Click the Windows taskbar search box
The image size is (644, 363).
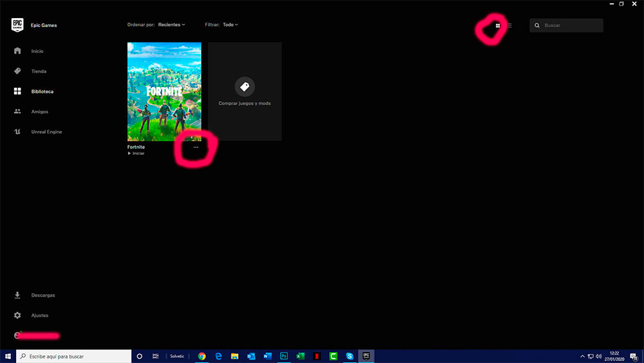(x=74, y=356)
